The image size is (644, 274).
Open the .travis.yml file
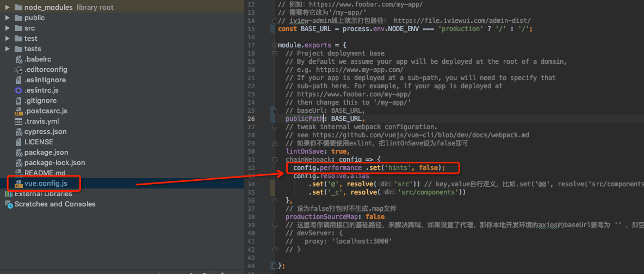pyautogui.click(x=41, y=121)
